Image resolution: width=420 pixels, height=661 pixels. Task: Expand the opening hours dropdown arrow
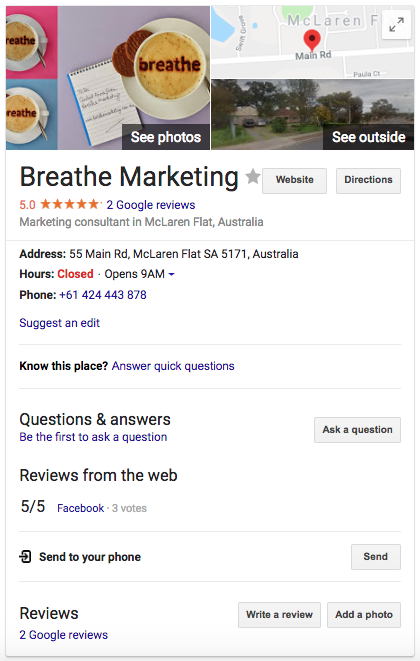pos(171,274)
